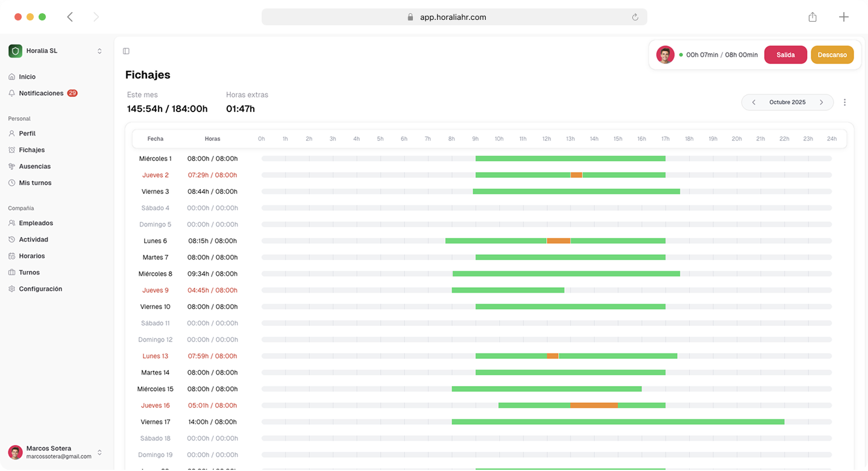Click the browser share icon
The image size is (868, 471).
[x=813, y=17]
